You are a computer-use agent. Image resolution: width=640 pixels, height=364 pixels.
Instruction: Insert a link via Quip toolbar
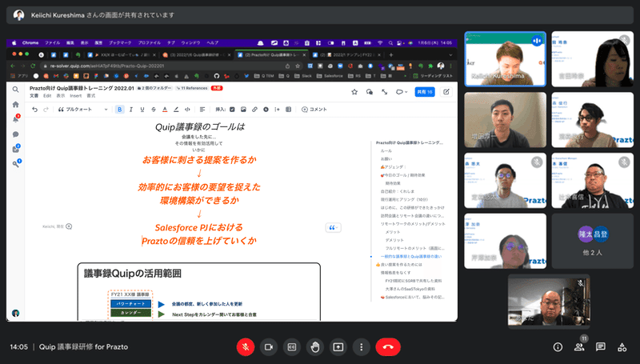[254, 110]
